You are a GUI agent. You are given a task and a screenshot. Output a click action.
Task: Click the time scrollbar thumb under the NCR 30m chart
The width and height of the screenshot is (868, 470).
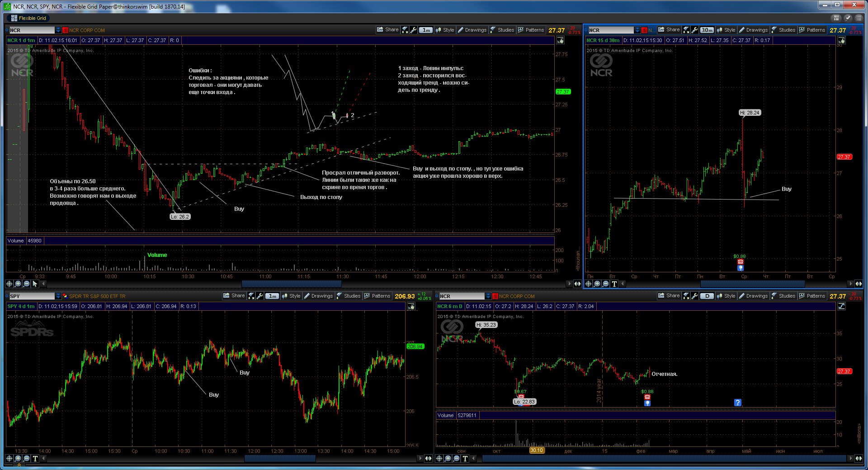tap(752, 284)
